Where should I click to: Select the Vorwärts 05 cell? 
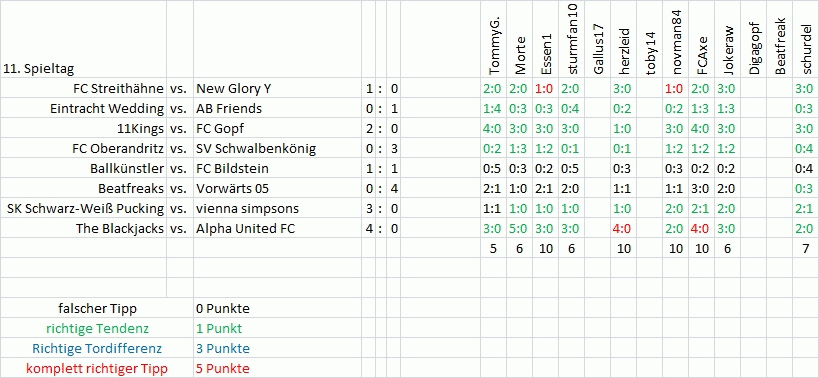[277, 188]
